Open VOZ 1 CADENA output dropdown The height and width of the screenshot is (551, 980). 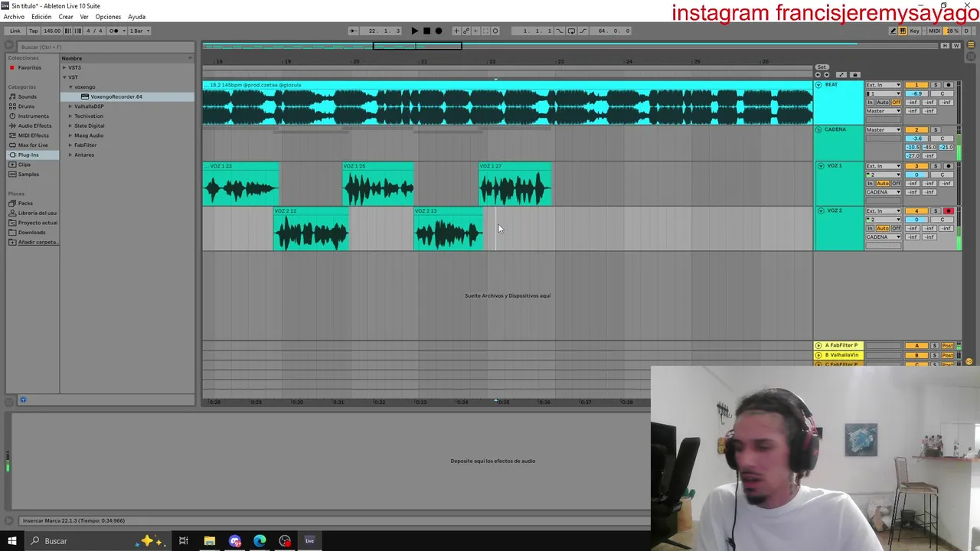pos(884,192)
